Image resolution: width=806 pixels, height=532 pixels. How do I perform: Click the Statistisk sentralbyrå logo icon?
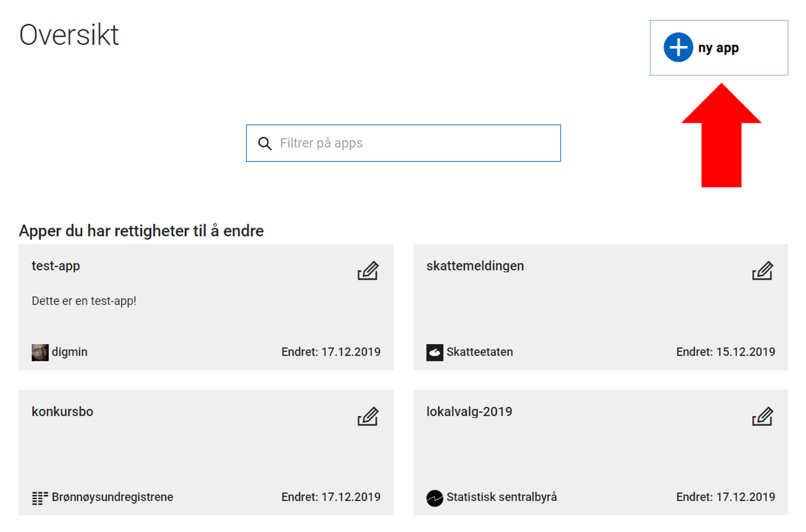coord(435,497)
